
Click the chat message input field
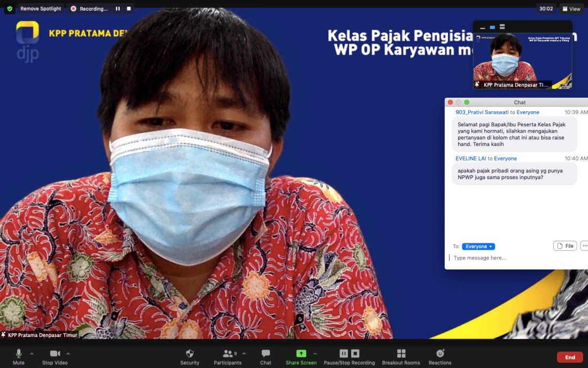point(513,258)
